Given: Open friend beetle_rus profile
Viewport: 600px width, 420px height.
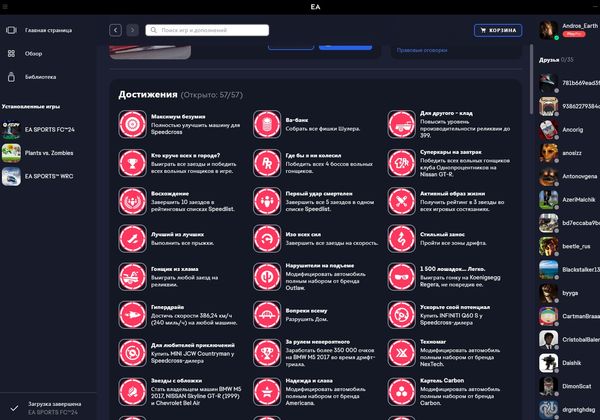Looking at the screenshot, I should click(569, 246).
